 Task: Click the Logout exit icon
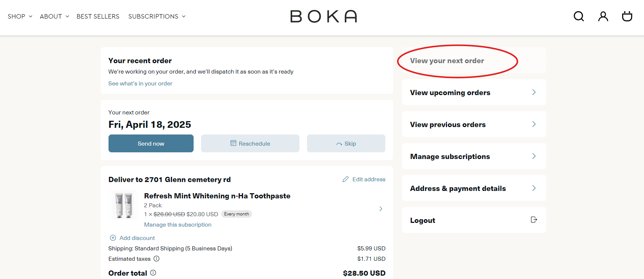tap(534, 220)
